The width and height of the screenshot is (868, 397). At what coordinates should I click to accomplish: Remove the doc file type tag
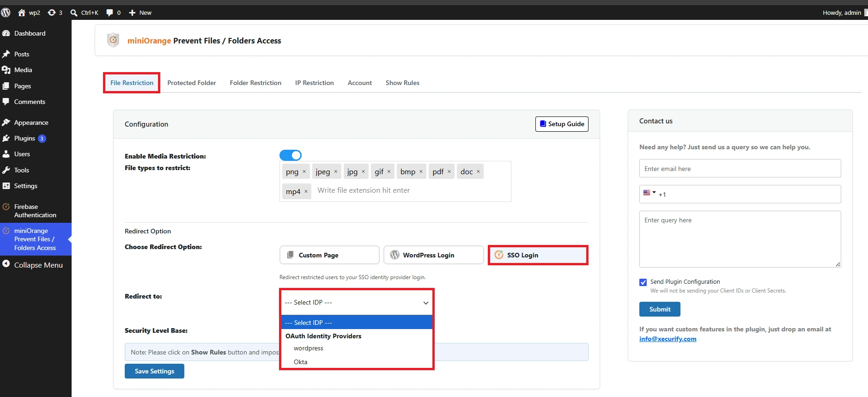(478, 171)
